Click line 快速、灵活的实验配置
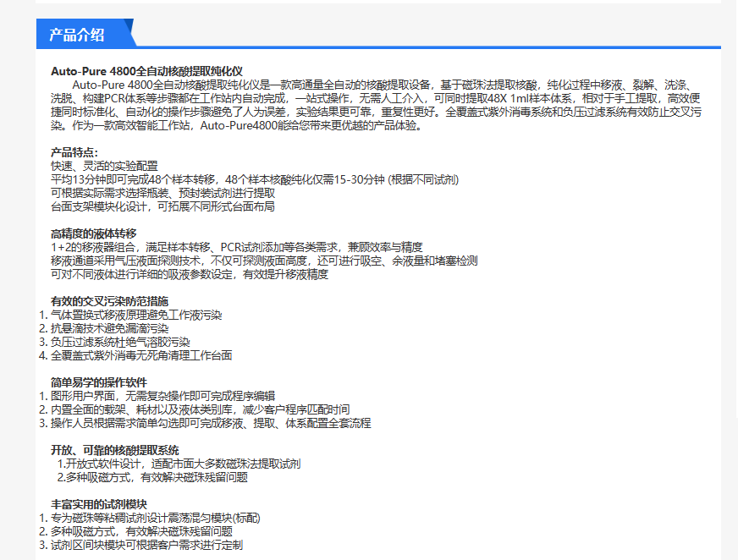This screenshot has height=560, width=738. tap(104, 166)
